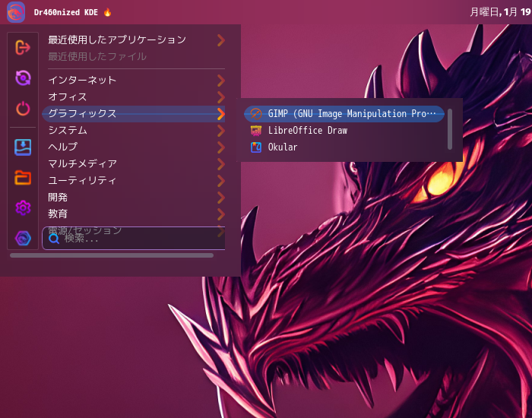Click the Dr460nized KDE panel title

(x=66, y=13)
